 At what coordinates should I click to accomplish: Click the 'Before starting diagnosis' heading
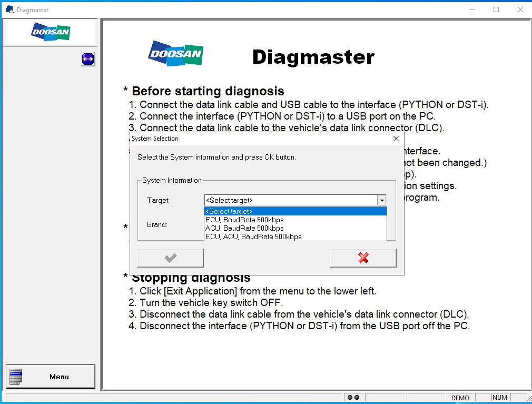click(x=208, y=91)
